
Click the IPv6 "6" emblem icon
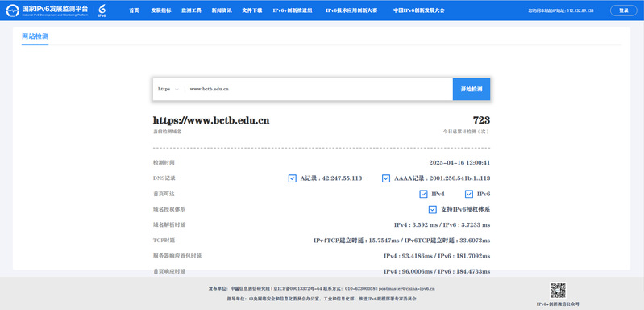102,10
